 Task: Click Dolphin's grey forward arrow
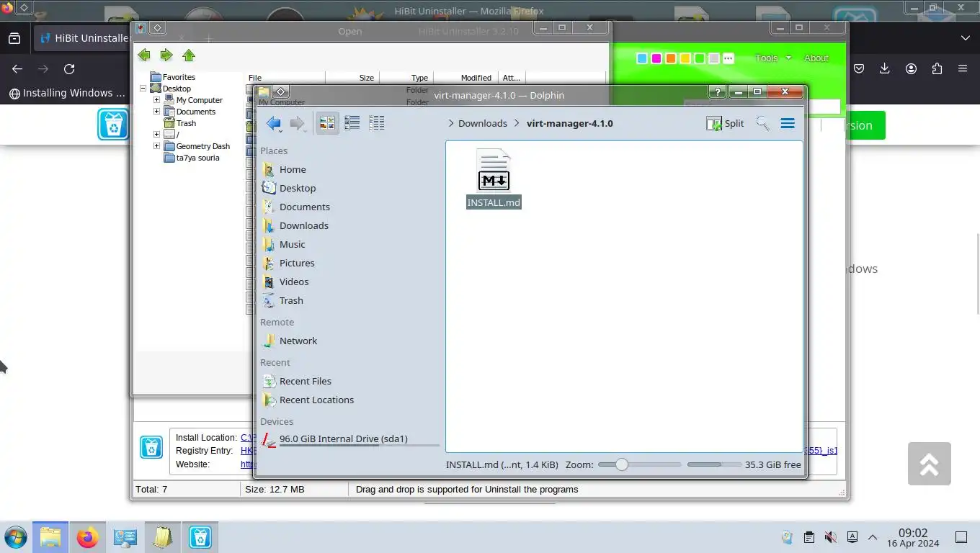[297, 124]
